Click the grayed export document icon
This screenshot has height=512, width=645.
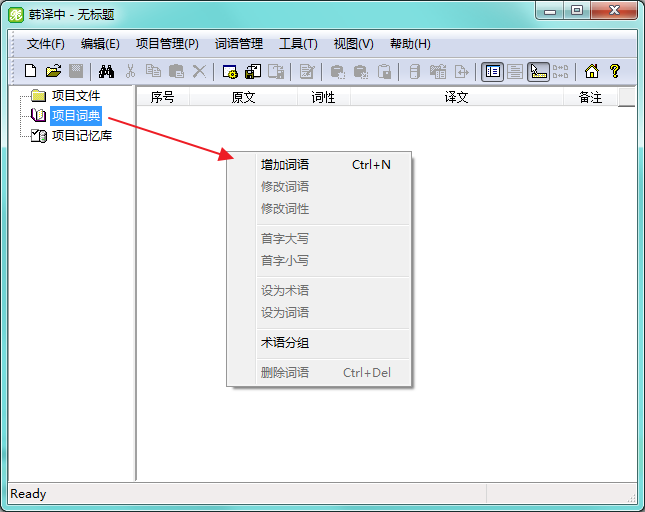pyautogui.click(x=276, y=71)
